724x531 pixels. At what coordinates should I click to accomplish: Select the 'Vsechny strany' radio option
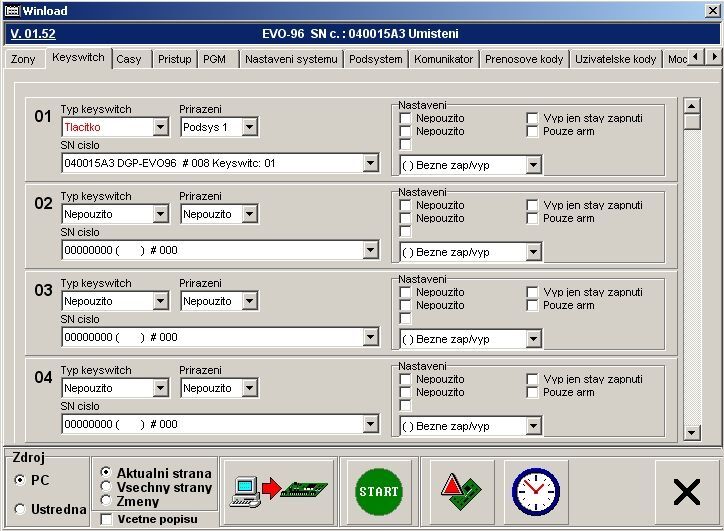pos(107,487)
